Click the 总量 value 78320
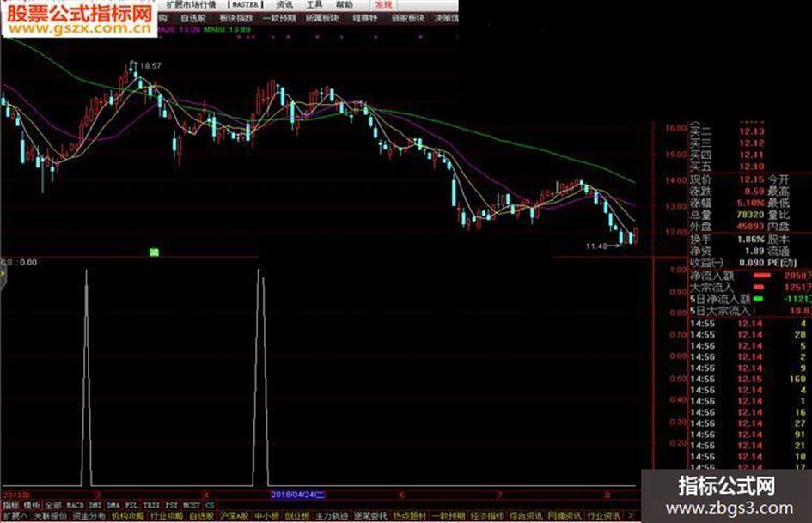The image size is (812, 523). [x=750, y=215]
